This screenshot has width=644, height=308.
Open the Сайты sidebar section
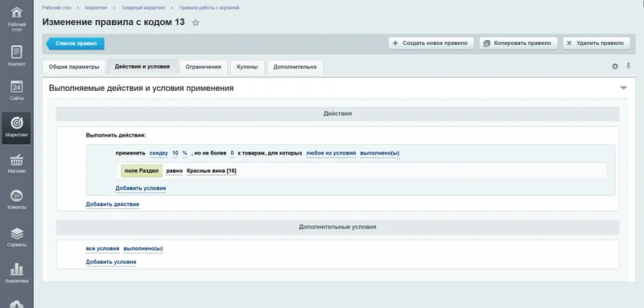click(16, 91)
